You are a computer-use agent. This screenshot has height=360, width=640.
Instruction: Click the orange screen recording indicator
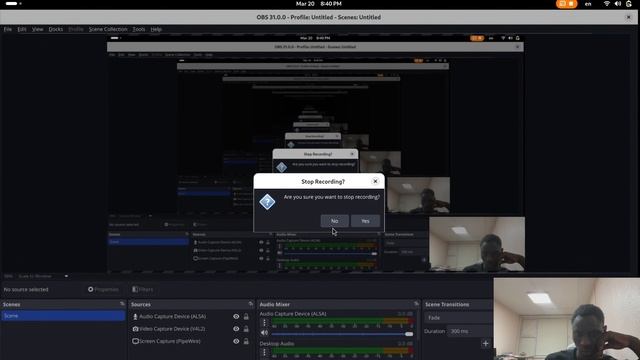(x=567, y=4)
